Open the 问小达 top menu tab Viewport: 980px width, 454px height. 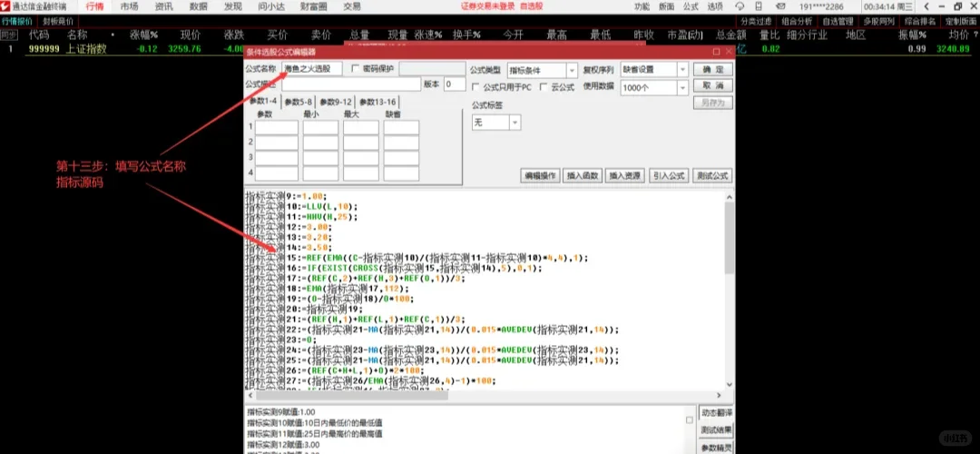point(272,7)
